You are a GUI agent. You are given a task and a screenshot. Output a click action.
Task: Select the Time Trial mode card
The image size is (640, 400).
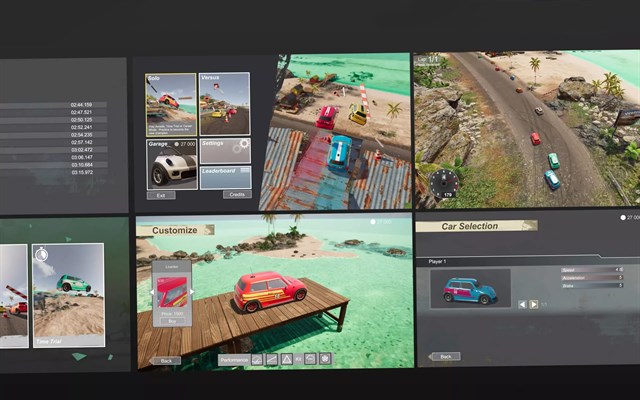pos(69,295)
